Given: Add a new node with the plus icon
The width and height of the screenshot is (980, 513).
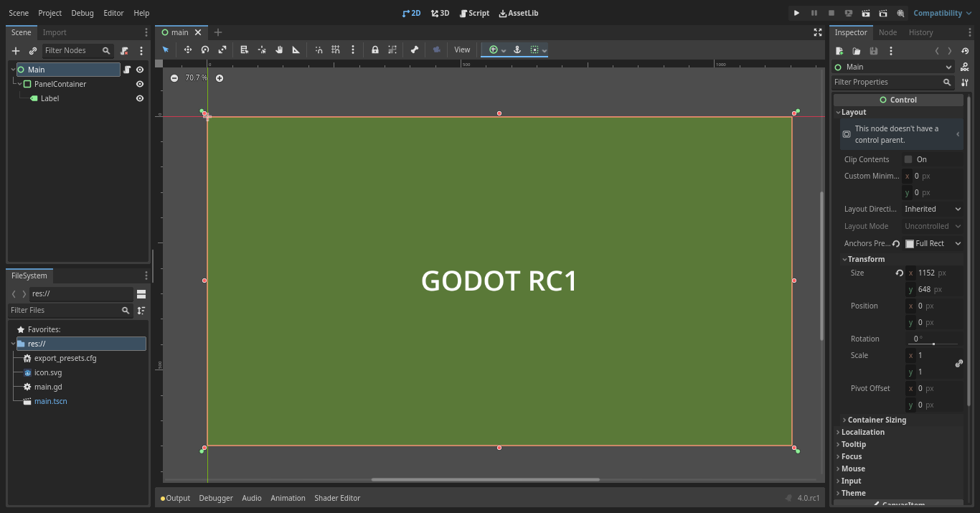Looking at the screenshot, I should tap(16, 50).
